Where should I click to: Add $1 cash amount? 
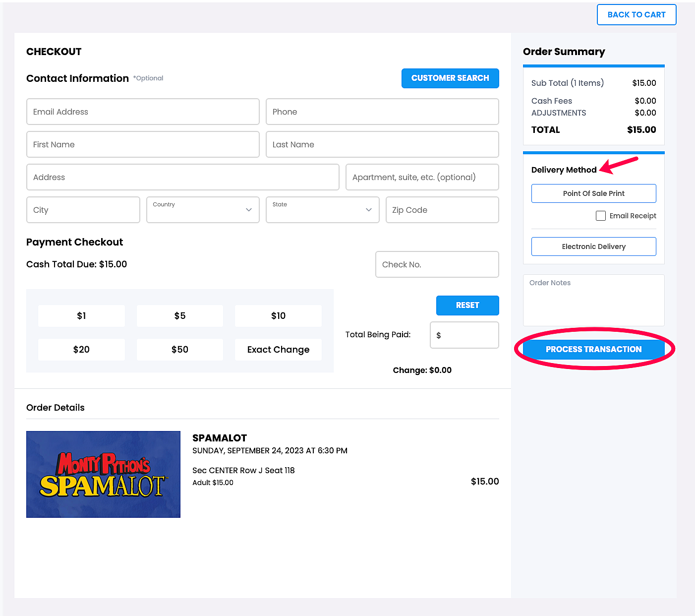tap(81, 316)
